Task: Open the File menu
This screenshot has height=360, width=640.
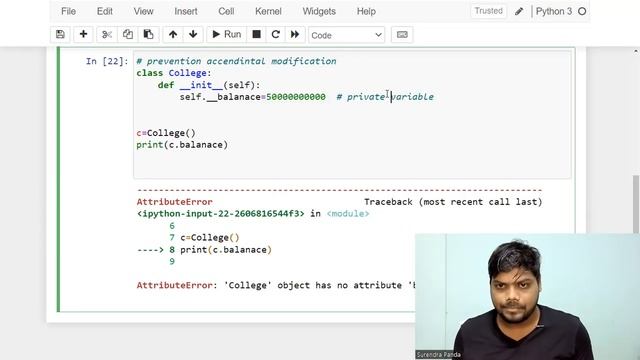Action: tap(69, 11)
